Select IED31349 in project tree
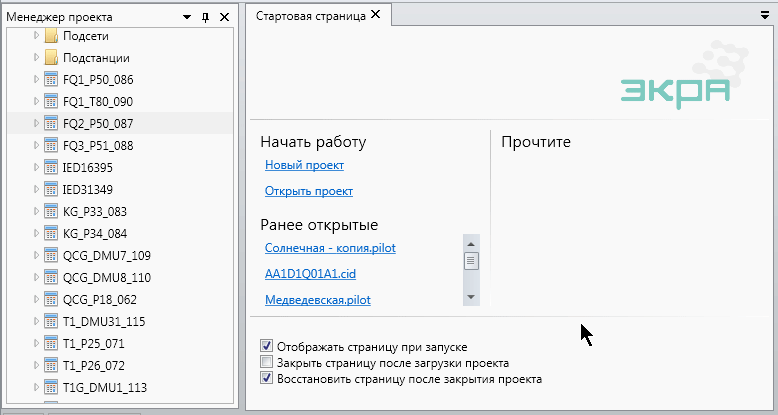The image size is (778, 415). click(x=87, y=190)
